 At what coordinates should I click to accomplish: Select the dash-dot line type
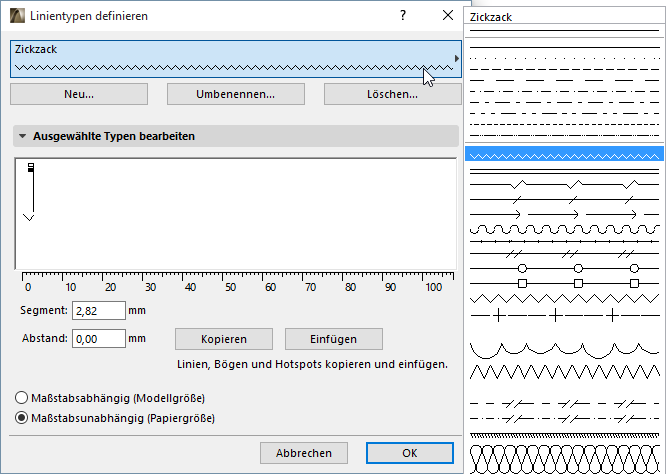pyautogui.click(x=564, y=91)
